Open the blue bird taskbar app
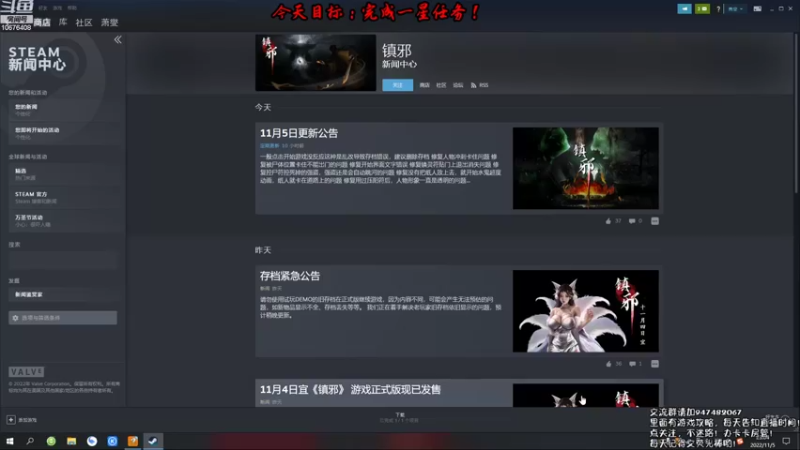Image resolution: width=800 pixels, height=450 pixels. [92, 441]
